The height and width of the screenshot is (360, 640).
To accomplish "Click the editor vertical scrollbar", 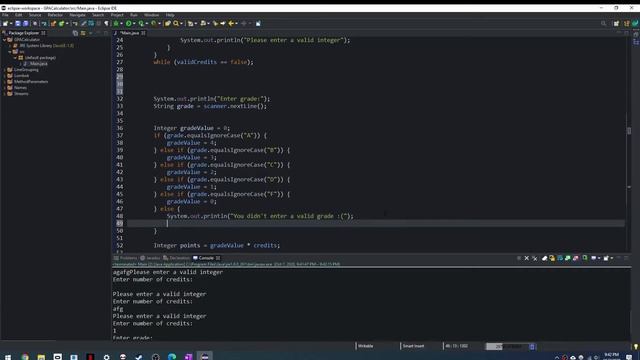I will [x=629, y=131].
